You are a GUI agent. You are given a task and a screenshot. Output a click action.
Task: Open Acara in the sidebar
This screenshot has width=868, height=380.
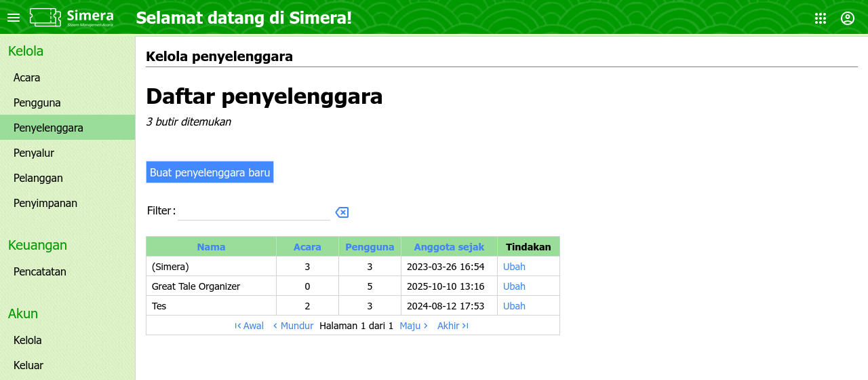27,77
